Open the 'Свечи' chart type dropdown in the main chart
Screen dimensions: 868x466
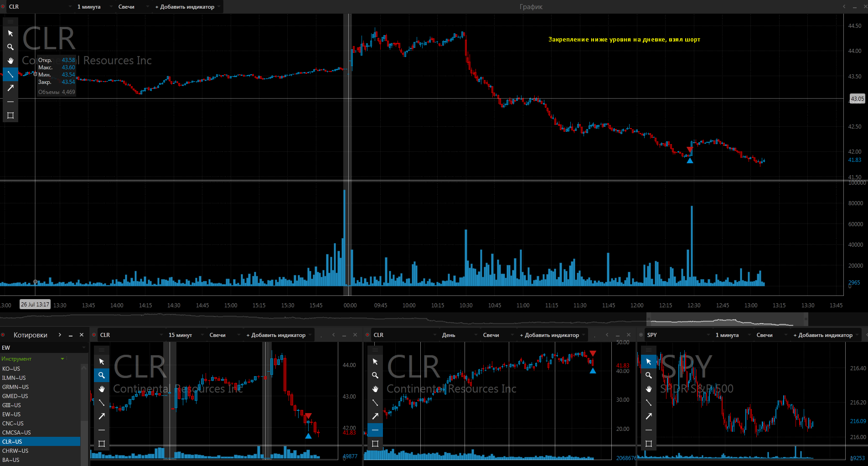coord(133,7)
